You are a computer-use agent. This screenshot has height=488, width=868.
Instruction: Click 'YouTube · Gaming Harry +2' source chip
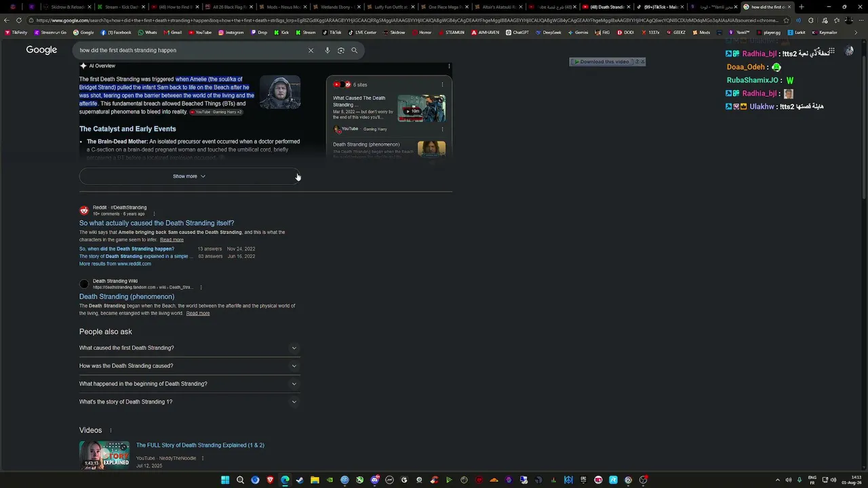pos(216,112)
